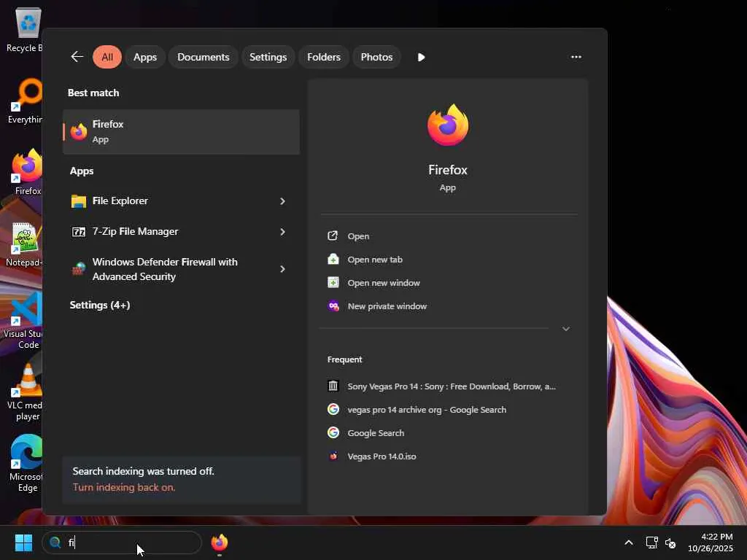Choose Open new window action
747x560 pixels.
tap(384, 283)
